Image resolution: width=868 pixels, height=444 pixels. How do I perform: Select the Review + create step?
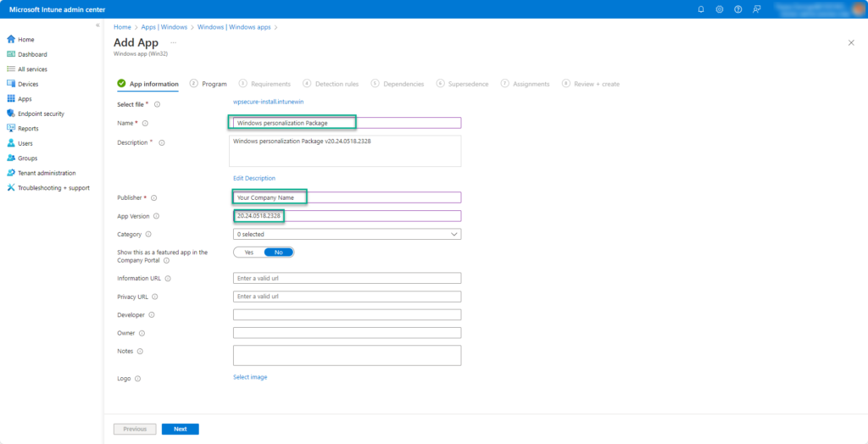[591, 84]
